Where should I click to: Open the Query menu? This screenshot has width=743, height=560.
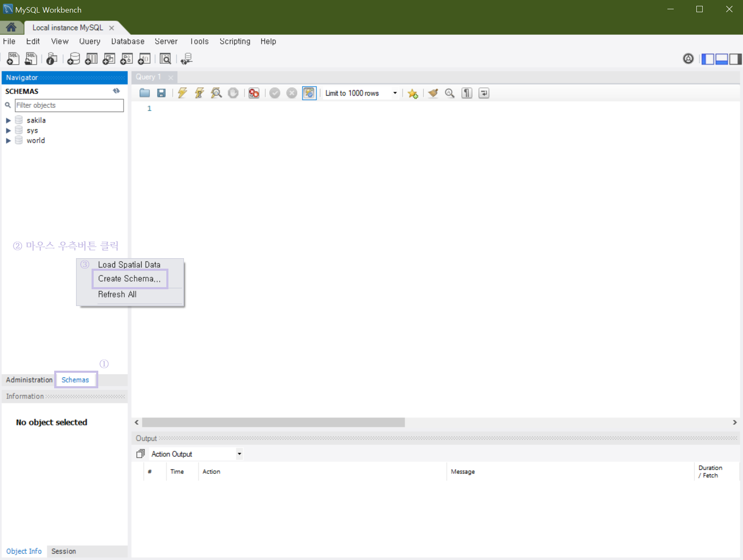[x=90, y=41]
